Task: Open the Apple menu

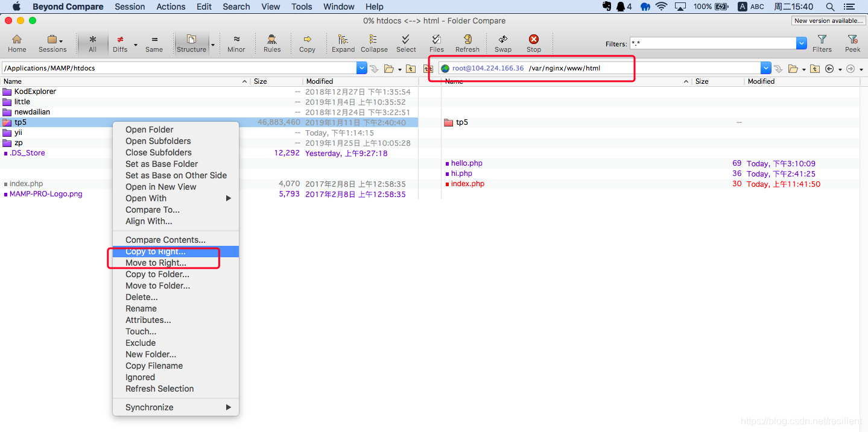Action: [x=16, y=7]
